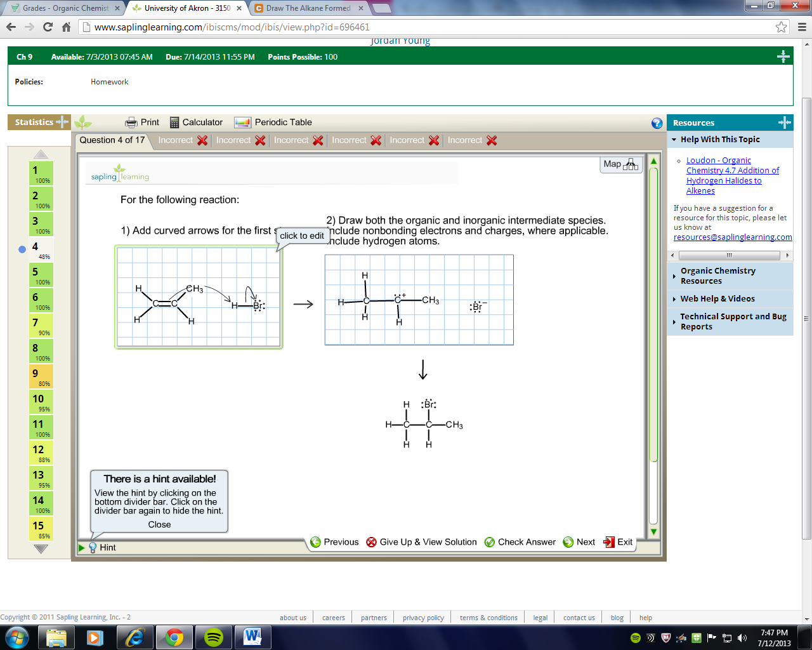Expand Organic Chemistry Resources section
Image resolution: width=812 pixels, height=650 pixels.
(674, 276)
